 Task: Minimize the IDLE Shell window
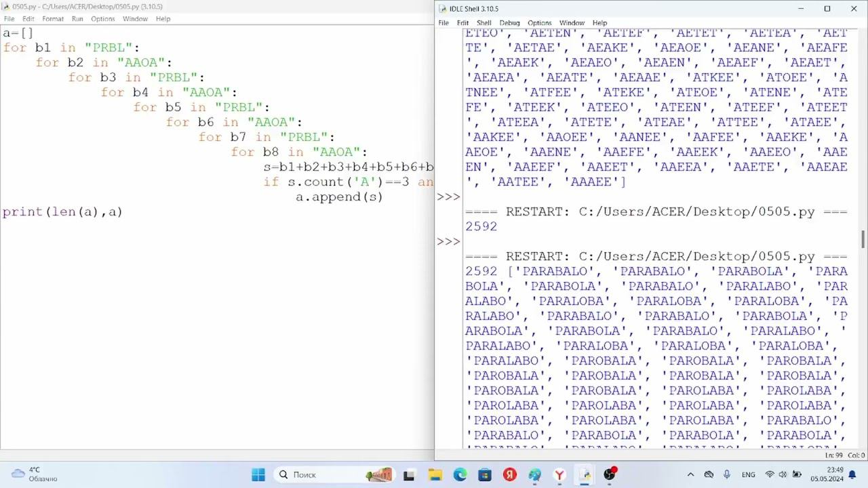[x=801, y=9]
